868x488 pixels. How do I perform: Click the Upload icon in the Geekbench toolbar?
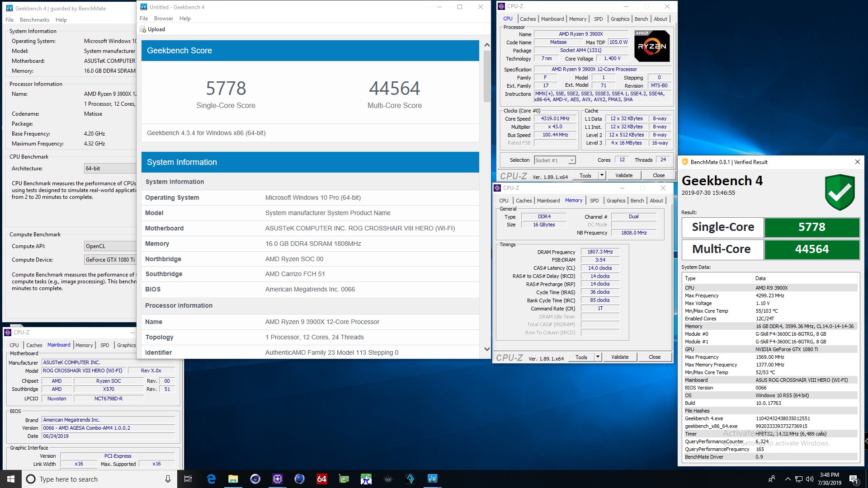pos(143,29)
